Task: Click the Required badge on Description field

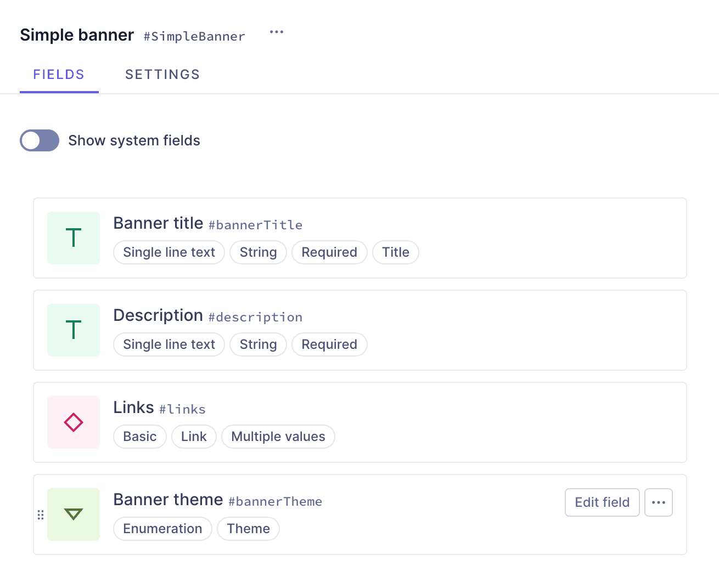Action: coord(329,344)
